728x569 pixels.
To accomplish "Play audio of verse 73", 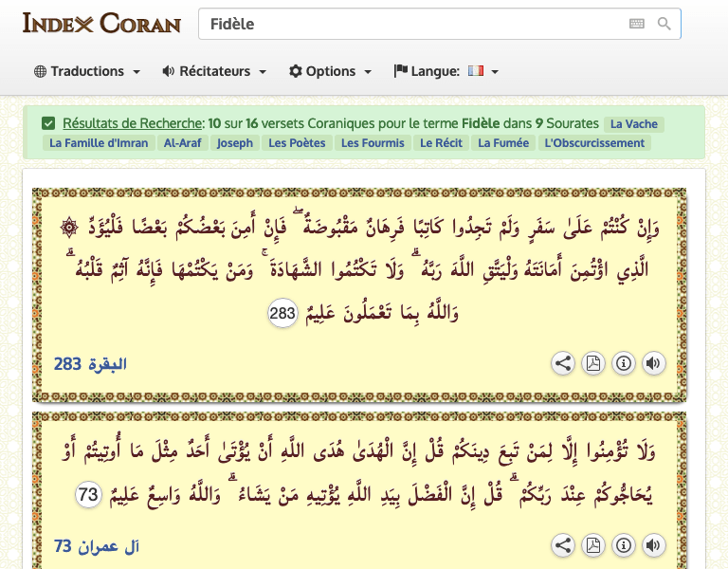I will [x=654, y=545].
